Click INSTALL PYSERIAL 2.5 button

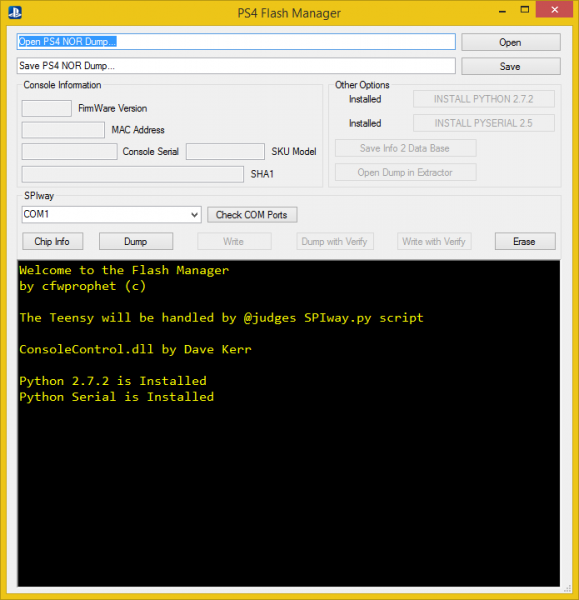click(483, 123)
